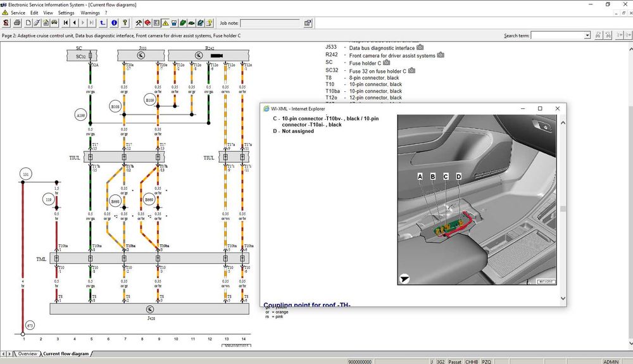Open the hammer and wrench repair icon

(x=139, y=23)
